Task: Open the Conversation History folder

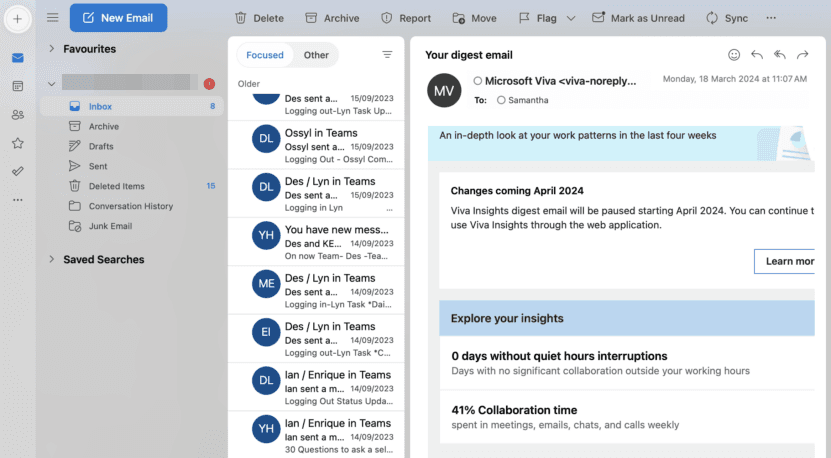Action: 132,206
